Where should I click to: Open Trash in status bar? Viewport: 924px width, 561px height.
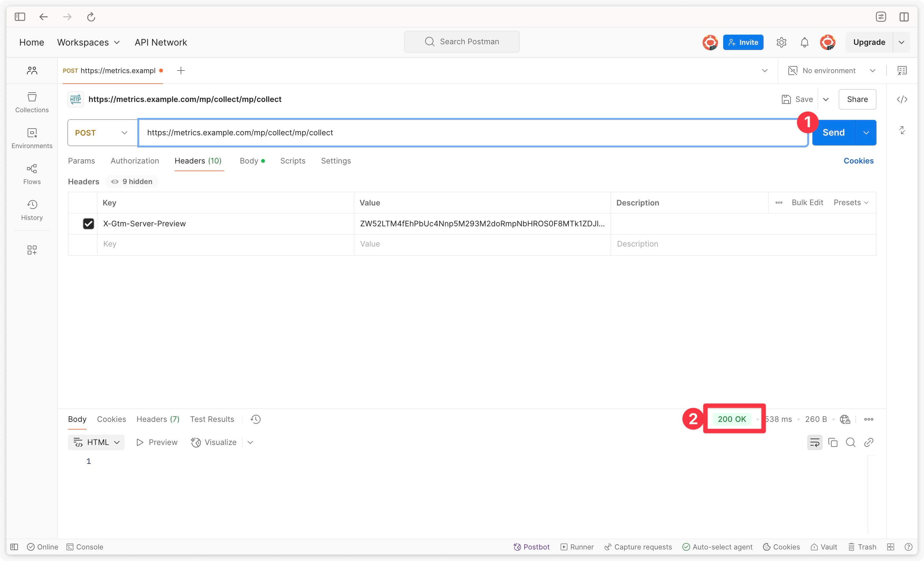(862, 547)
